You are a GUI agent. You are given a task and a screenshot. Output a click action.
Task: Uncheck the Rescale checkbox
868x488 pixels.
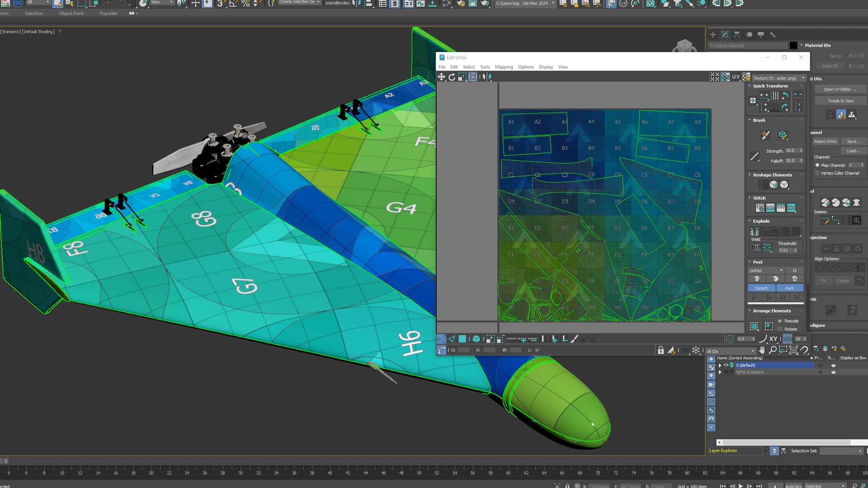tap(780, 321)
